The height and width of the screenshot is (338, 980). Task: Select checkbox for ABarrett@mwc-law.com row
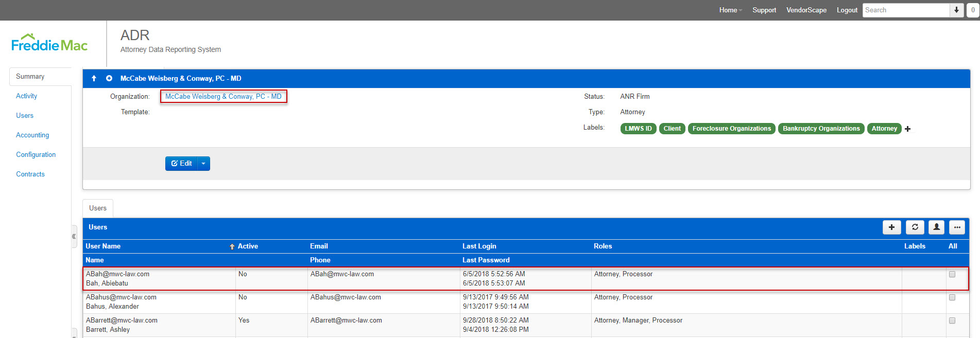point(952,321)
